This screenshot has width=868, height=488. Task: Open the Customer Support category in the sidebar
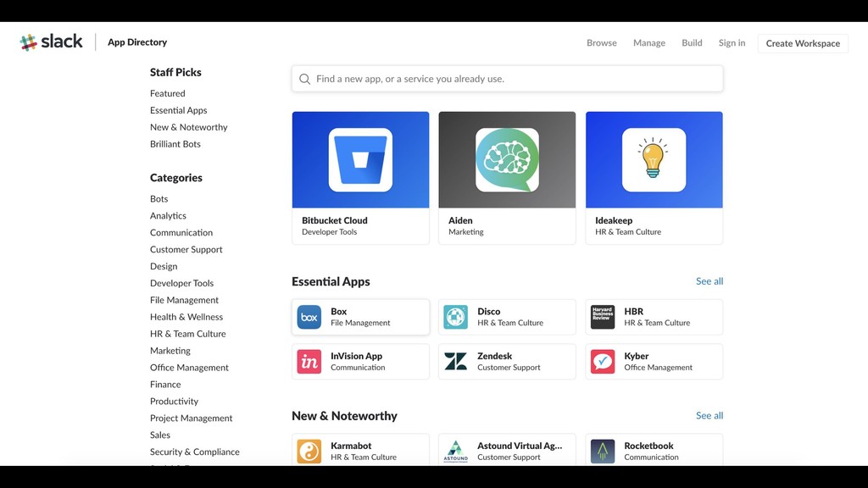point(186,250)
